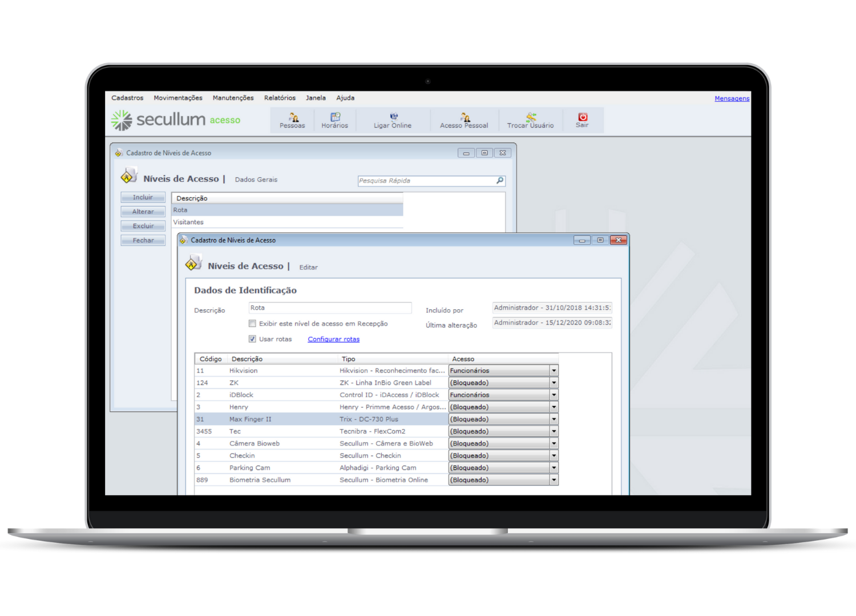
Task: Click the Ligar Online icon
Action: 393,120
